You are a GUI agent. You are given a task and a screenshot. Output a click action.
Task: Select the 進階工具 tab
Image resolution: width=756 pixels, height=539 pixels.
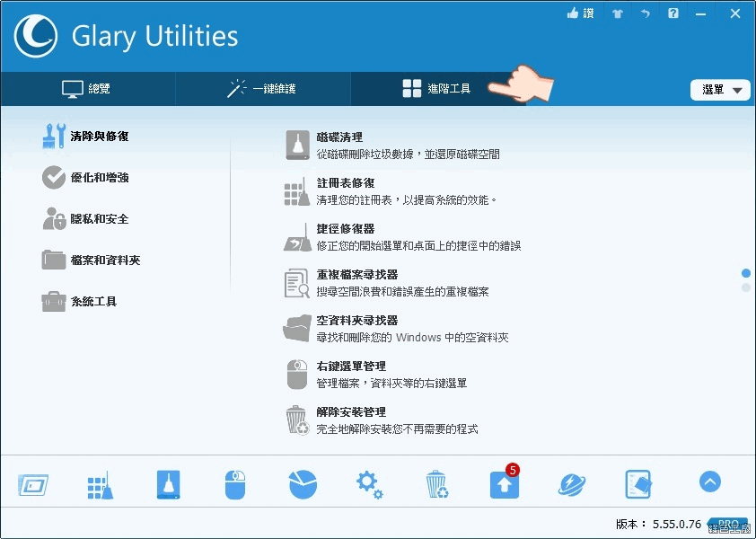[x=438, y=89]
